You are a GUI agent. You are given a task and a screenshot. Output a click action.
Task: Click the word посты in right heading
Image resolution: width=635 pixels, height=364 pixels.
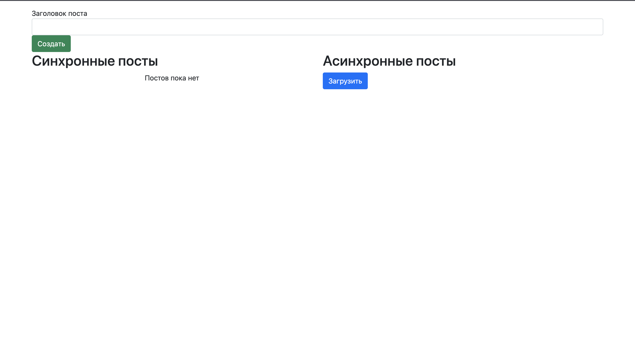pos(436,61)
